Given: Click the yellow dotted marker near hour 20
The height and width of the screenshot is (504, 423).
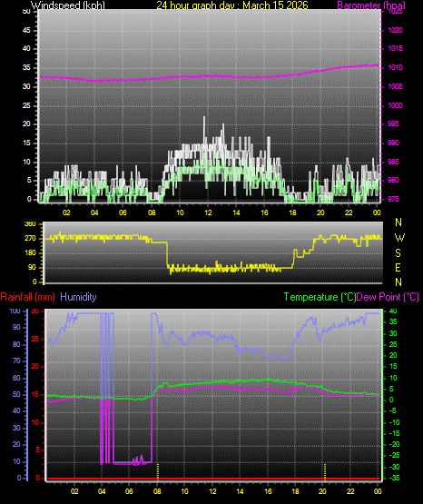Looking at the screenshot, I should tap(325, 471).
